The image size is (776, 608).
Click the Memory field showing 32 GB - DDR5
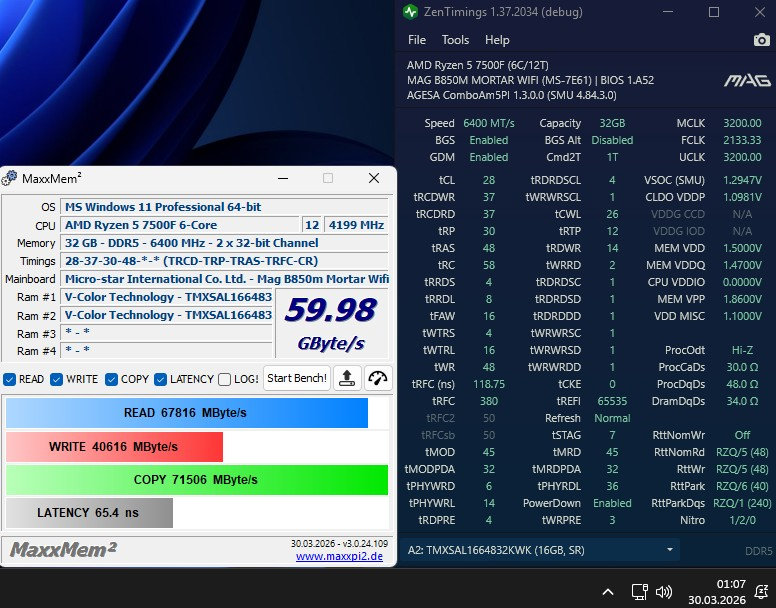(x=224, y=243)
